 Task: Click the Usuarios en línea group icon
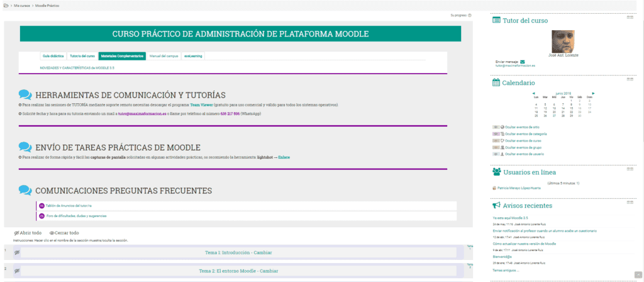click(x=497, y=172)
